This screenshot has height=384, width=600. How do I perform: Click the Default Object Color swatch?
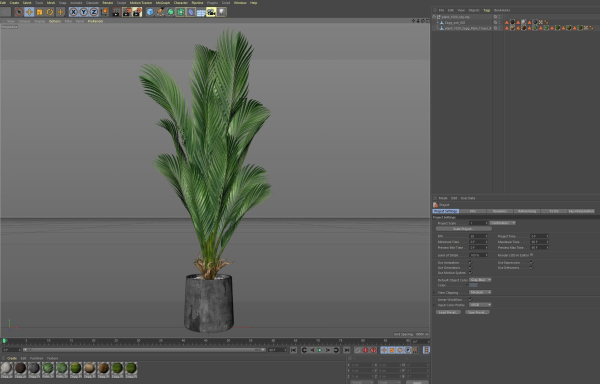[473, 285]
